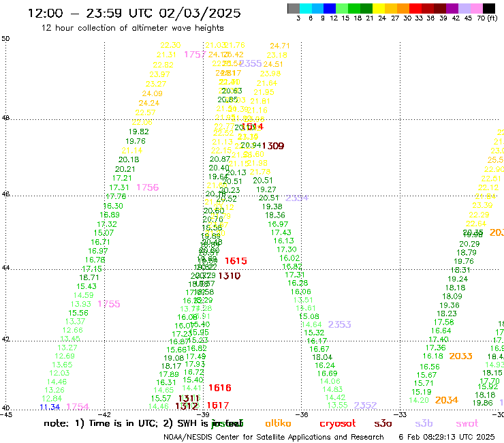Image resolution: width=504 pixels, height=443 pixels.
Task: Click the wave height value '24.71'
Action: (x=280, y=46)
